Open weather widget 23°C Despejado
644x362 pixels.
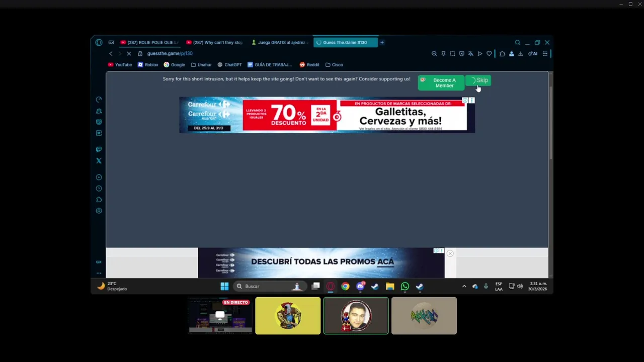pyautogui.click(x=112, y=286)
